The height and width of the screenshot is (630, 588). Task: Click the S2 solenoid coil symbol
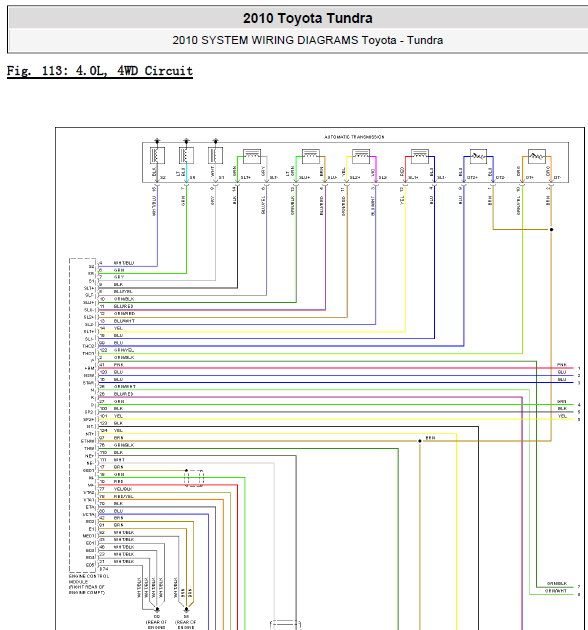tap(157, 155)
